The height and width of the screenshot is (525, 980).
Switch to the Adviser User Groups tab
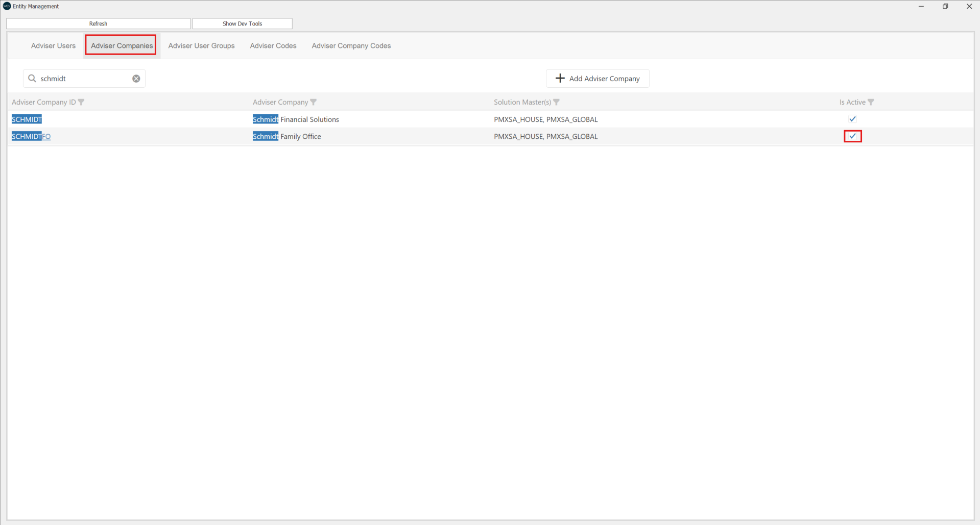(x=201, y=46)
